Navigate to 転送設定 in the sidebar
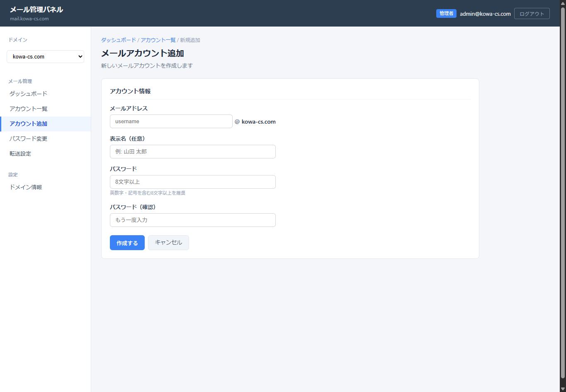566x392 pixels. click(x=20, y=153)
